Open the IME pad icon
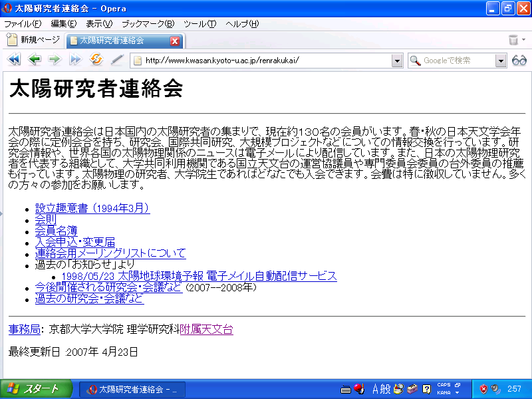Viewport: 532px width, 399px height. [398, 389]
